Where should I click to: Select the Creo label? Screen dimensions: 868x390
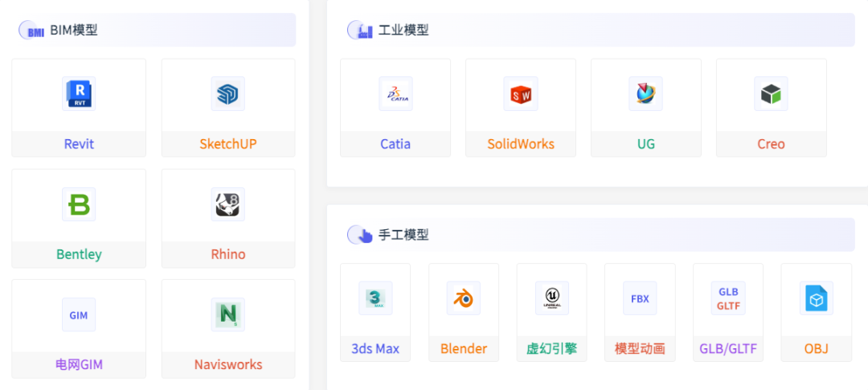(771, 144)
